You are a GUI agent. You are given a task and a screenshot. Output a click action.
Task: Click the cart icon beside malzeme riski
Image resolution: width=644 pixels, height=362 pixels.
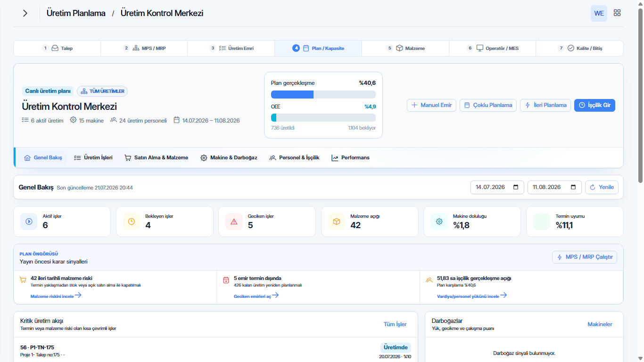tap(23, 280)
